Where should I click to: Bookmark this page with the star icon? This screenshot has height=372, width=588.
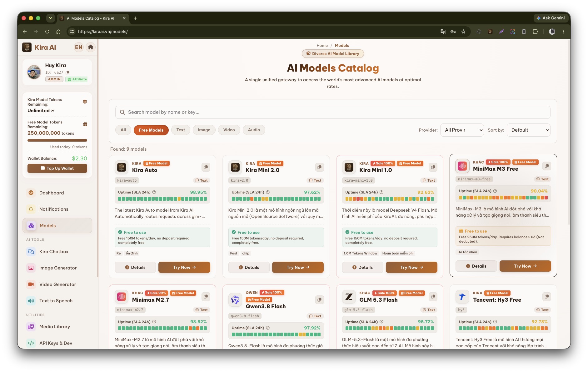tap(463, 32)
